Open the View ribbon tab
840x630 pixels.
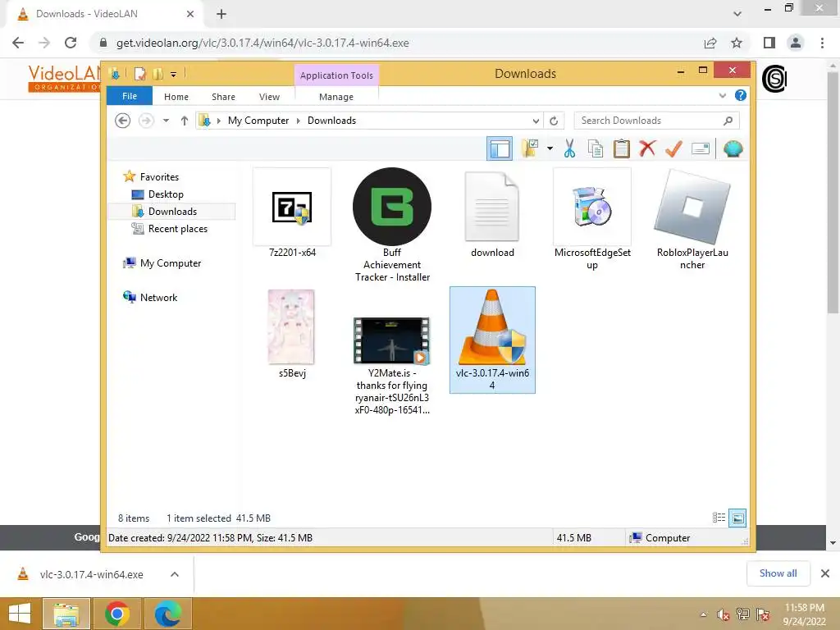(269, 97)
